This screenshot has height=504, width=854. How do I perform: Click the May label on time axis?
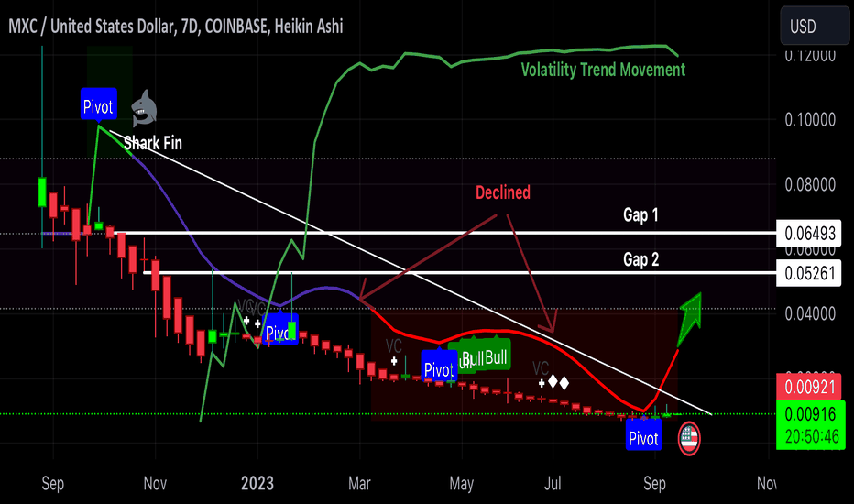(x=461, y=483)
